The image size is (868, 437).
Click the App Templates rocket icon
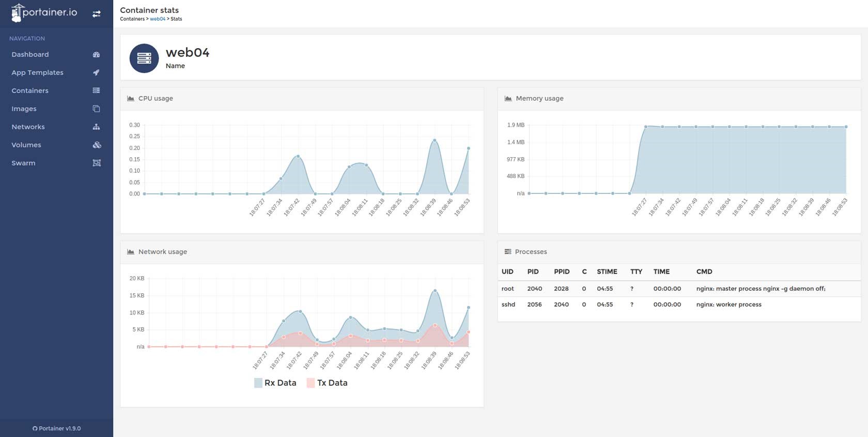point(96,73)
